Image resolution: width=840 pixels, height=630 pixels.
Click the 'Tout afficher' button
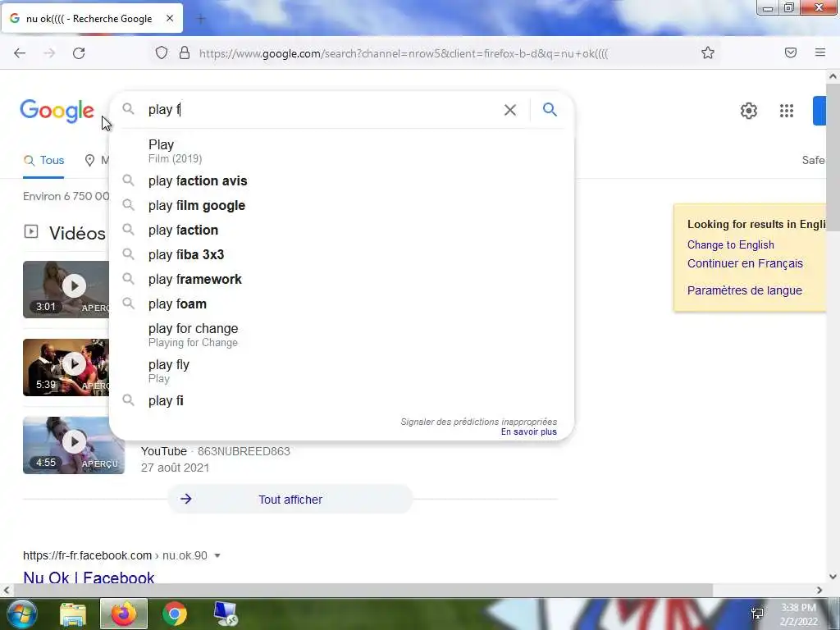coord(290,500)
